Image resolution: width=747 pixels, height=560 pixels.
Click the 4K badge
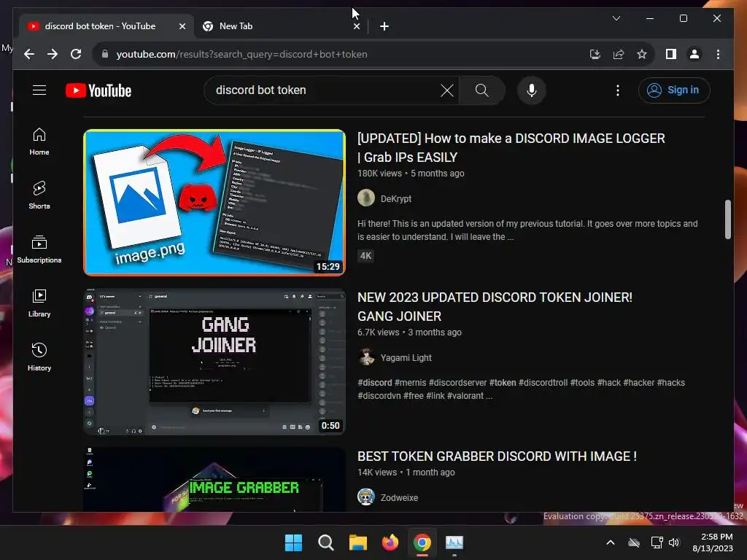[366, 256]
